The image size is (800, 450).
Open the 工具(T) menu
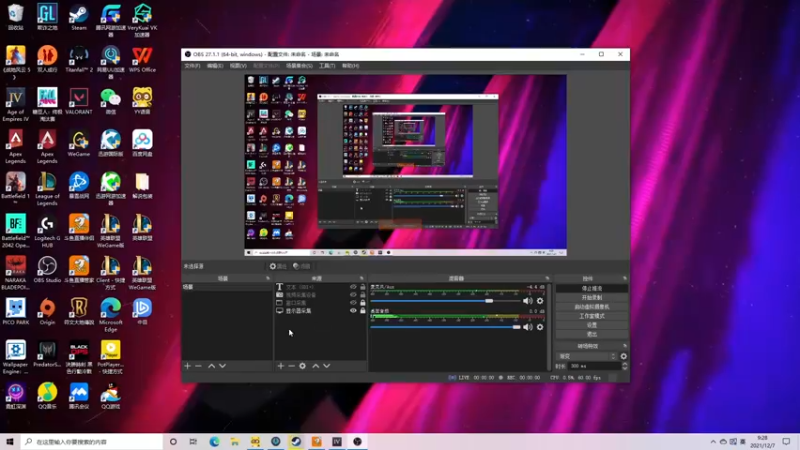[327, 66]
